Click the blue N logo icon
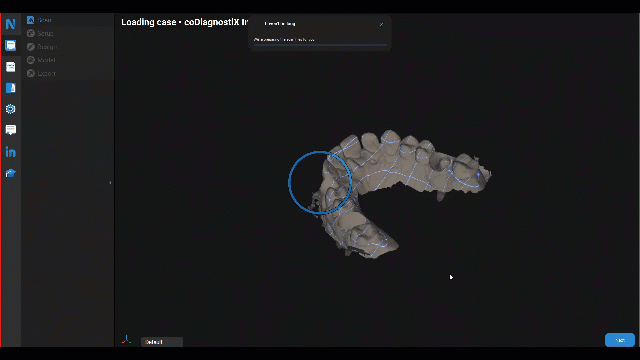 pos(11,24)
